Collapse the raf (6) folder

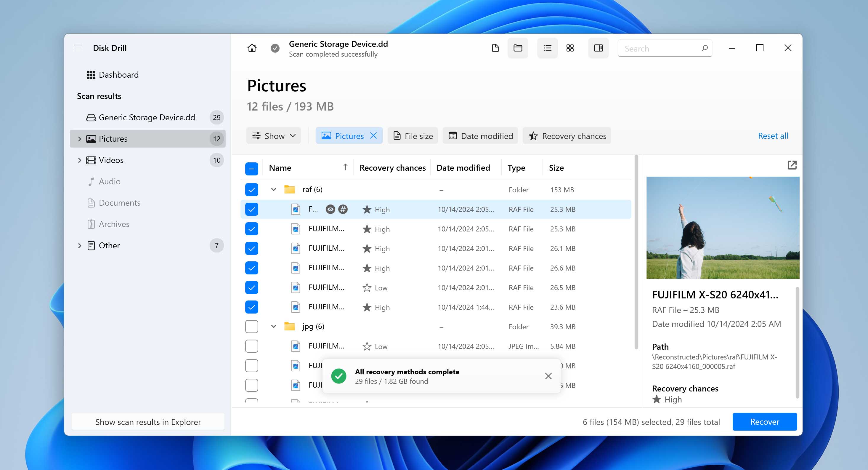[273, 189]
